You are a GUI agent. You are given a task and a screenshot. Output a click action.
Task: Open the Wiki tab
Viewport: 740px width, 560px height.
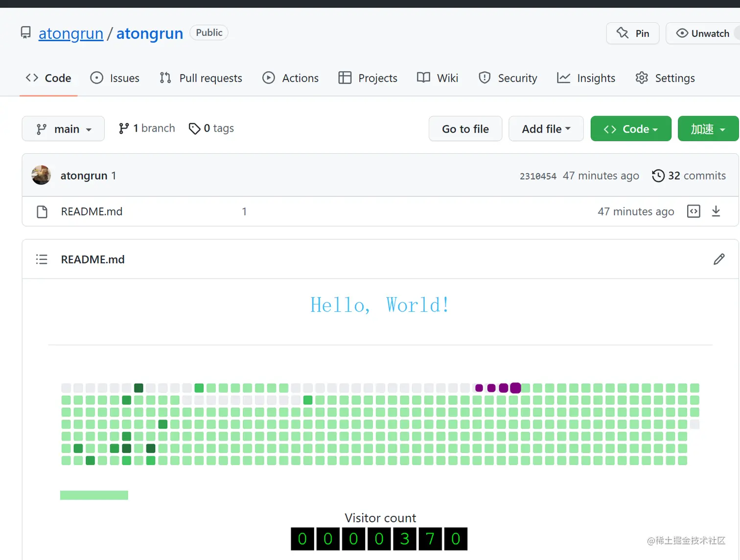point(438,78)
